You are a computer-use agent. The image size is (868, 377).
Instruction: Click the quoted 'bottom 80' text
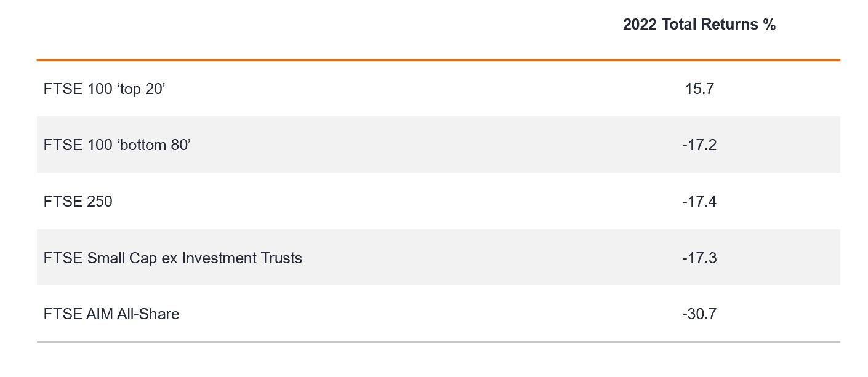153,145
